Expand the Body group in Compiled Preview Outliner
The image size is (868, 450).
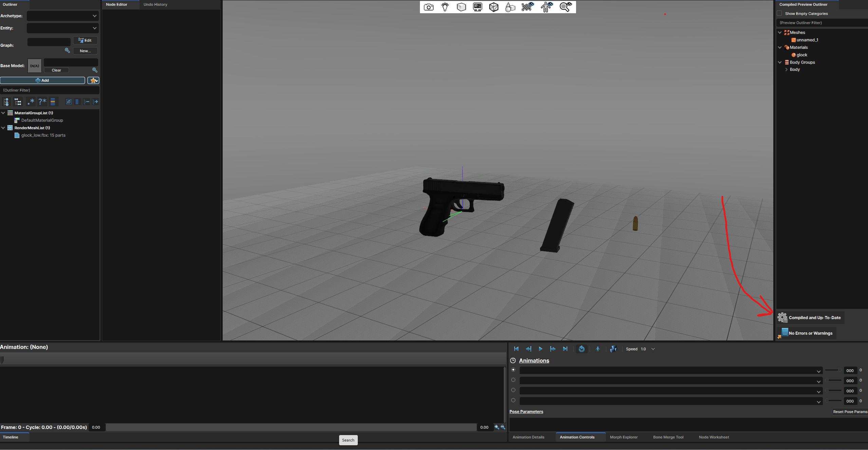[787, 69]
